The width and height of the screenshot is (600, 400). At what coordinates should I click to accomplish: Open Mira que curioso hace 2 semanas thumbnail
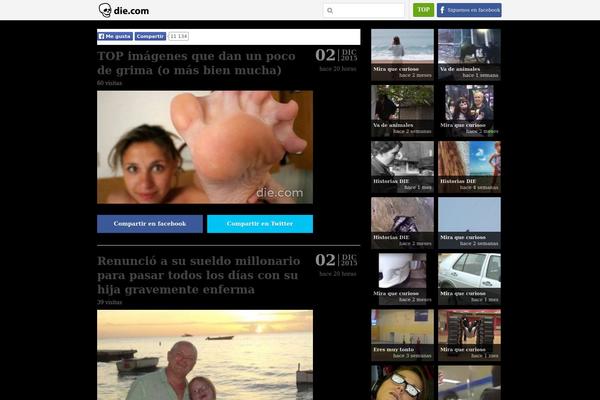(x=469, y=223)
